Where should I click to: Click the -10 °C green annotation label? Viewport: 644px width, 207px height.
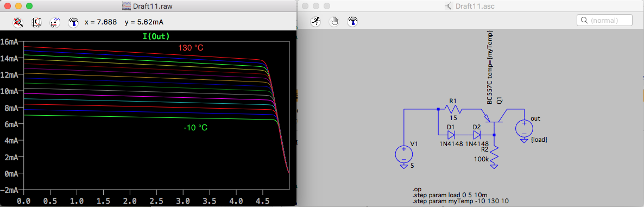[x=195, y=128]
